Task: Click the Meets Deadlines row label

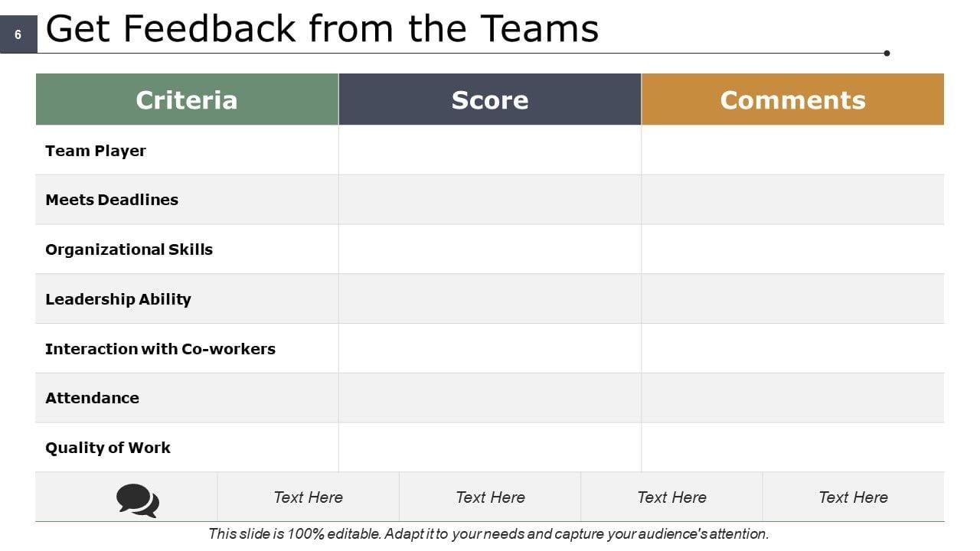Action: tap(112, 200)
